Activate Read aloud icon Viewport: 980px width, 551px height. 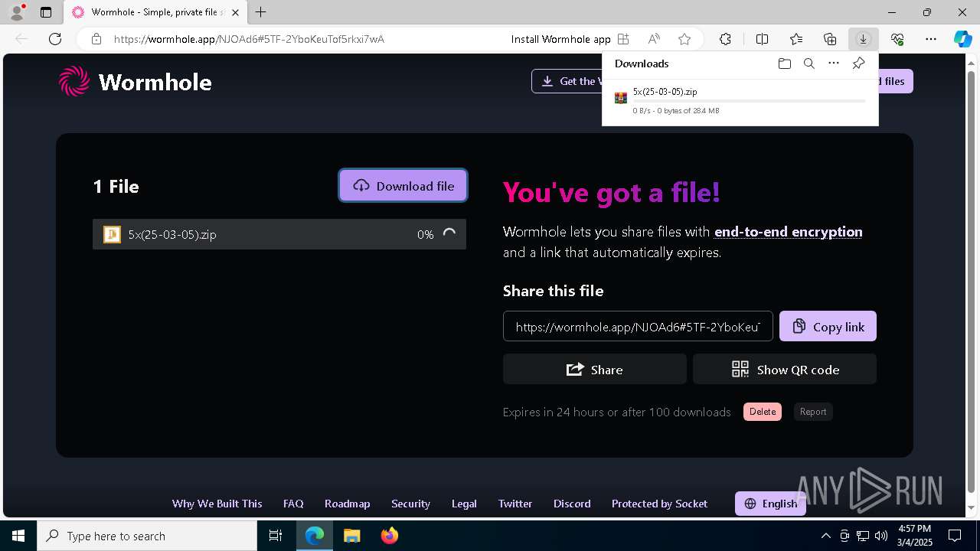point(654,39)
